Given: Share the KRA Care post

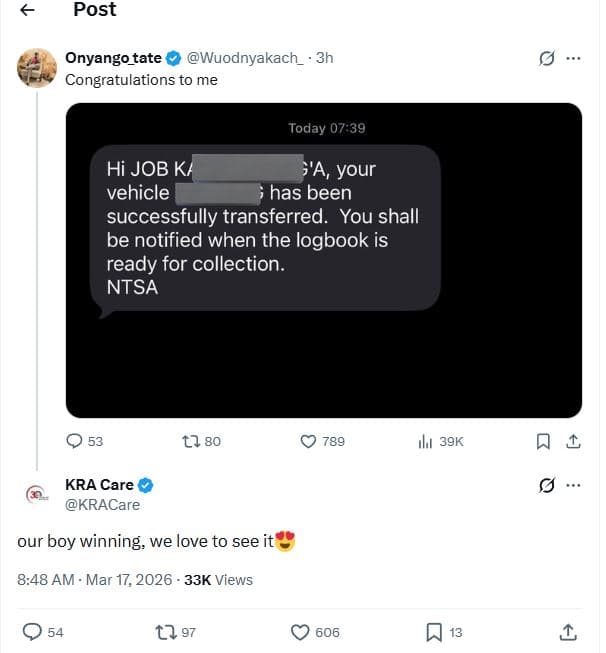Looking at the screenshot, I should click(x=567, y=631).
